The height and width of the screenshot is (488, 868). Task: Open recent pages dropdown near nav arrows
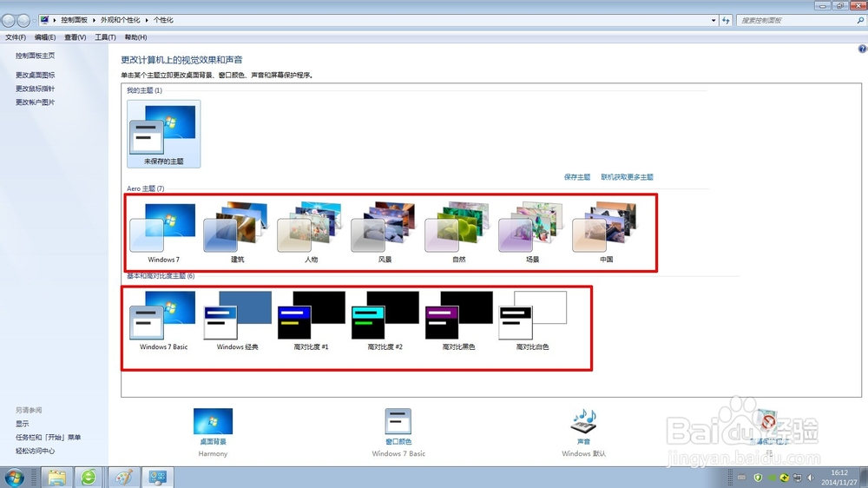(35, 21)
